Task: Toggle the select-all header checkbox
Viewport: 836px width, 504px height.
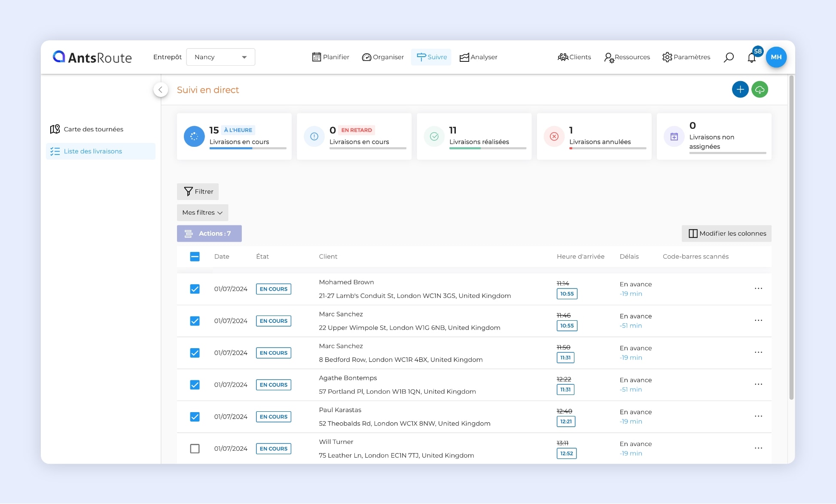Action: click(x=195, y=257)
